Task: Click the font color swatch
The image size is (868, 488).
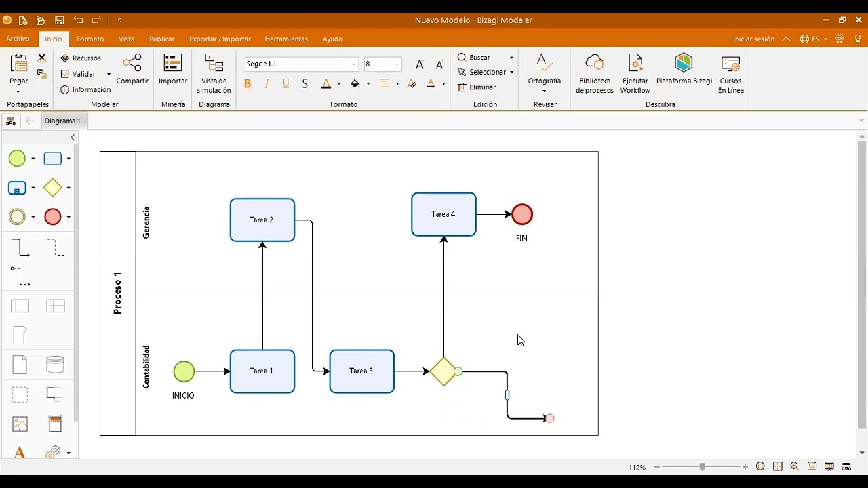Action: pos(325,83)
